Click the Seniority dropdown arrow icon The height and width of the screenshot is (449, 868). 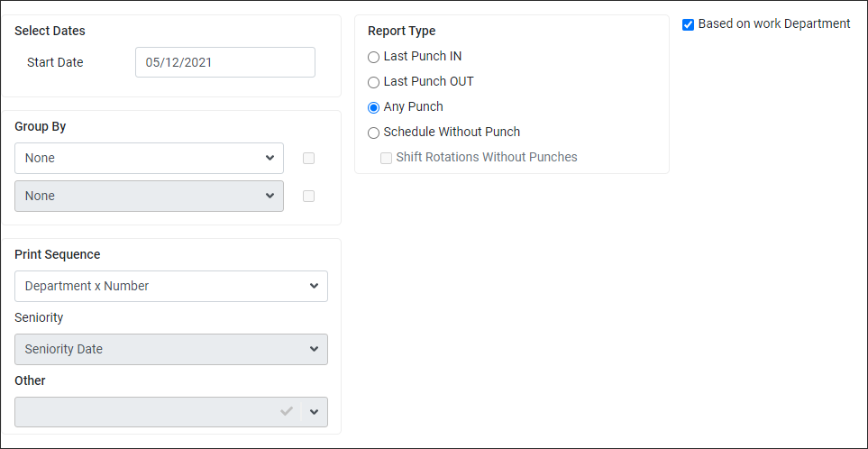click(x=314, y=349)
